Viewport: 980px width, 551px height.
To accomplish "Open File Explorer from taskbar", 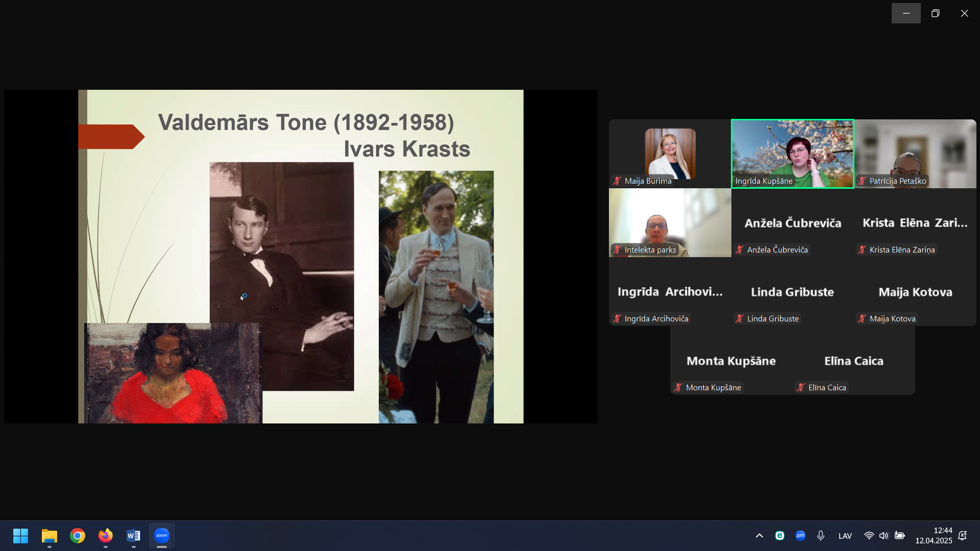I will [x=50, y=536].
